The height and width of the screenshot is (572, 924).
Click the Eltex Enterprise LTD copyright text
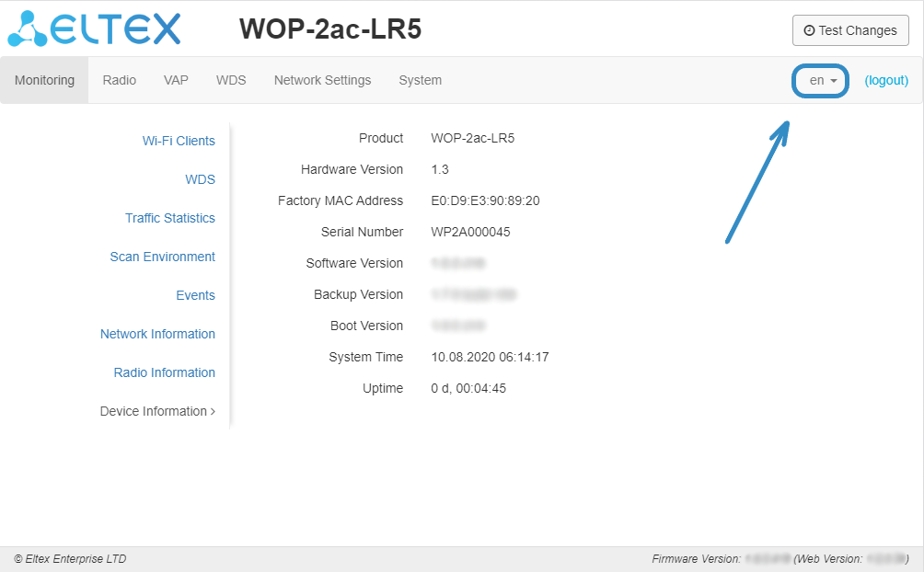tap(70, 559)
